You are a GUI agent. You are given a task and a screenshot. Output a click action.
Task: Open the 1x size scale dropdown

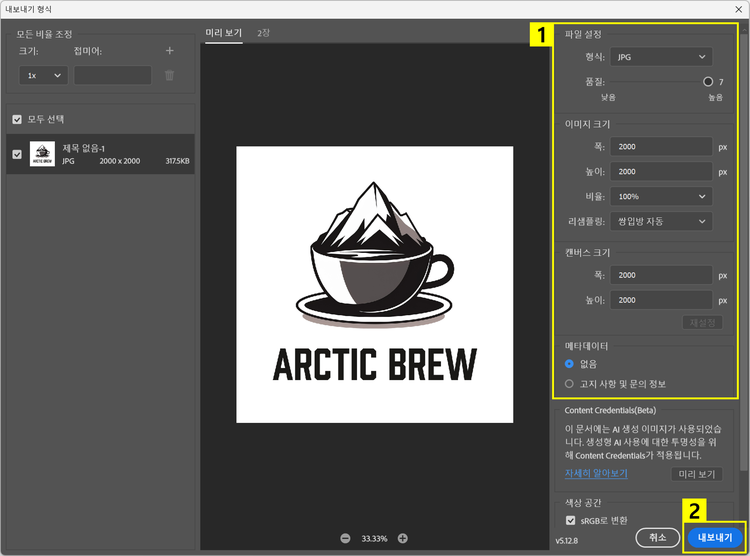pyautogui.click(x=43, y=75)
